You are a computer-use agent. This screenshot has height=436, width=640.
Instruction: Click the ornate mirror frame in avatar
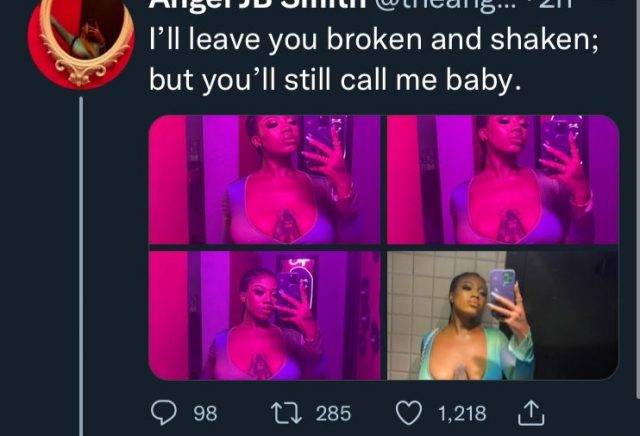[x=87, y=41]
